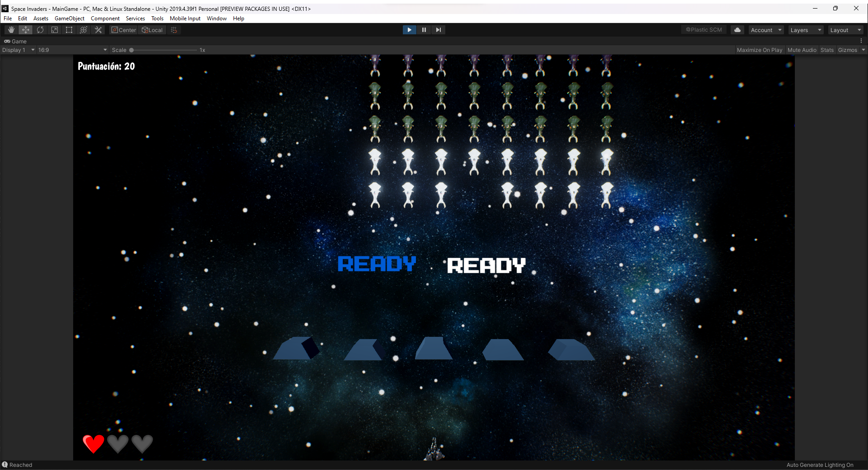Click the Plastic SCM button
Screen dimensions: 868x470
click(704, 30)
